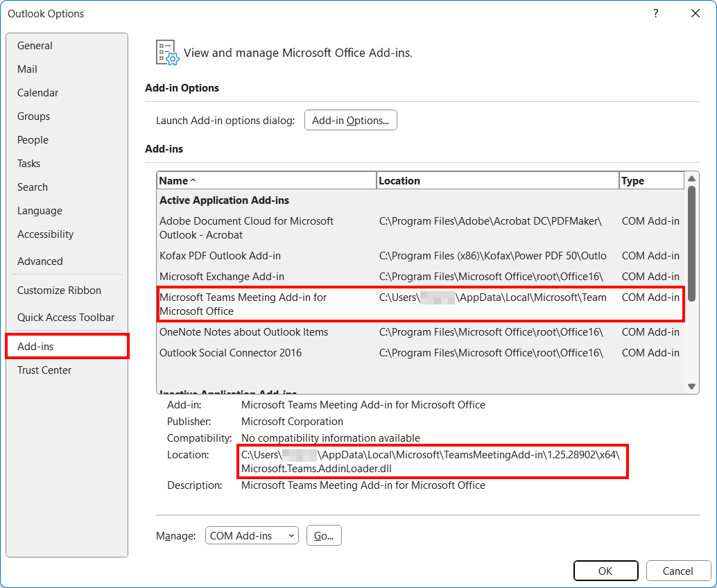The height and width of the screenshot is (588, 717).
Task: Confirm with the OK button
Action: (x=605, y=571)
